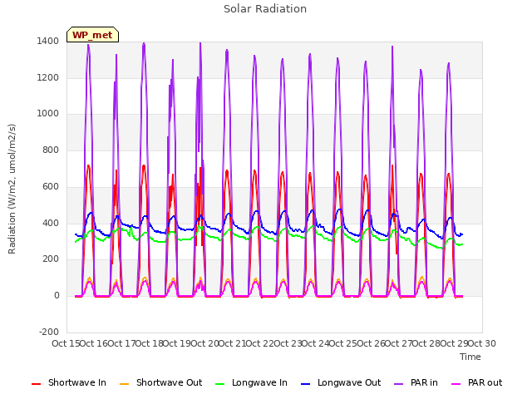Toggle the PAR out legend entry

coord(476,382)
